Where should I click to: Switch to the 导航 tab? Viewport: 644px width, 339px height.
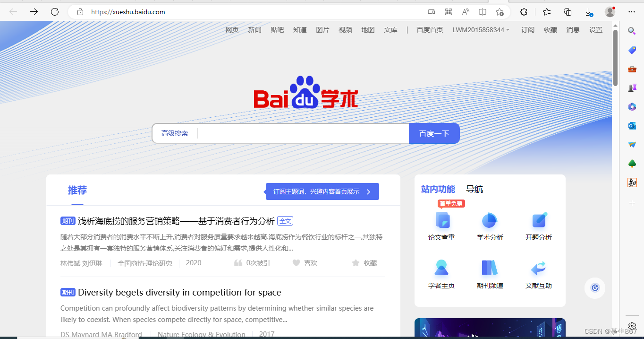pos(475,189)
